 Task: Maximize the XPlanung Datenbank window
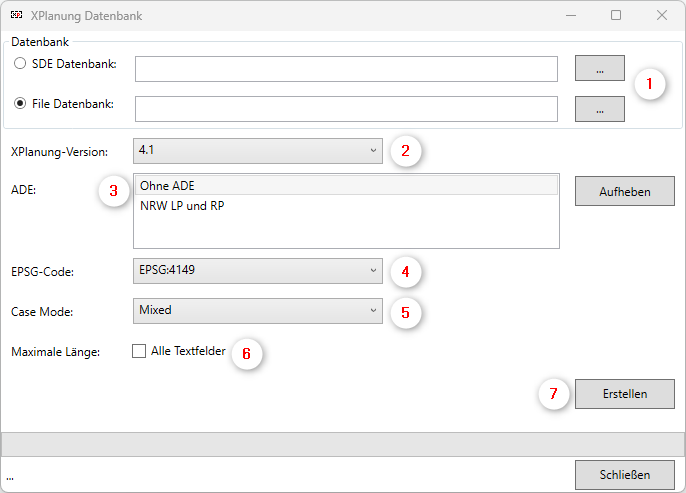[616, 15]
